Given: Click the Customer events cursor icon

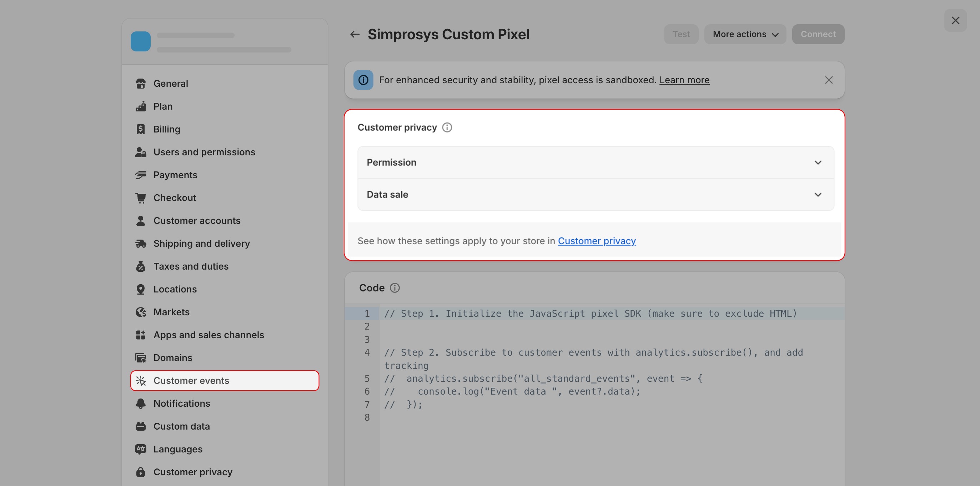Looking at the screenshot, I should (x=140, y=380).
